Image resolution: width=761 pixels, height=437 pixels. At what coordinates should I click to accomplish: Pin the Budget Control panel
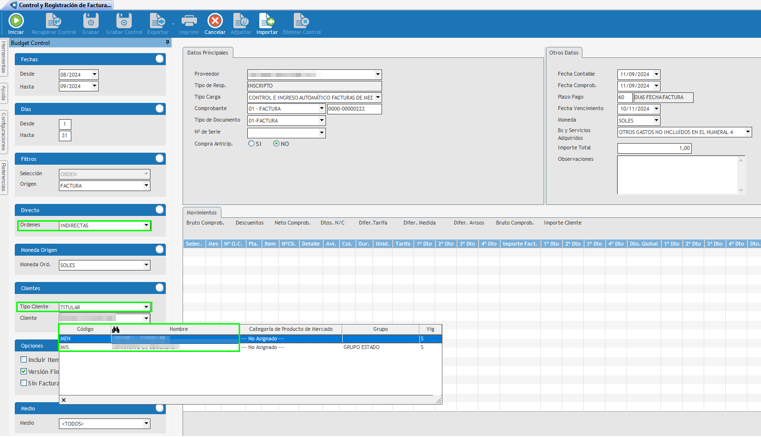[167, 43]
